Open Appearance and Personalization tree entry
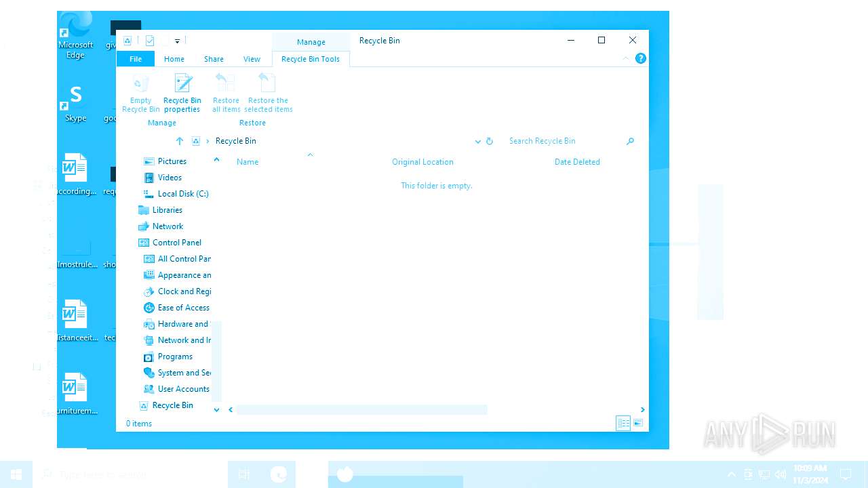The width and height of the screenshot is (868, 488). coord(184,275)
